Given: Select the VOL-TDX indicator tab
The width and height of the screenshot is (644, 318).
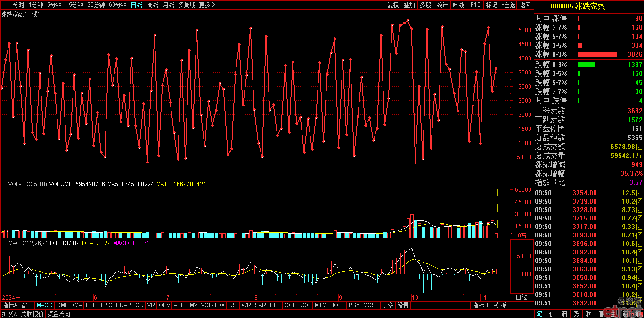Looking at the screenshot, I should tap(213, 305).
